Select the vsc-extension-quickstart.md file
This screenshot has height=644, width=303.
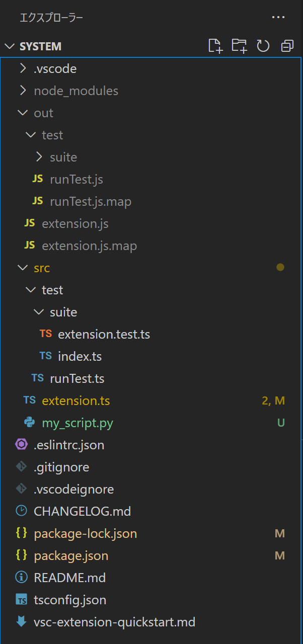pos(114,622)
